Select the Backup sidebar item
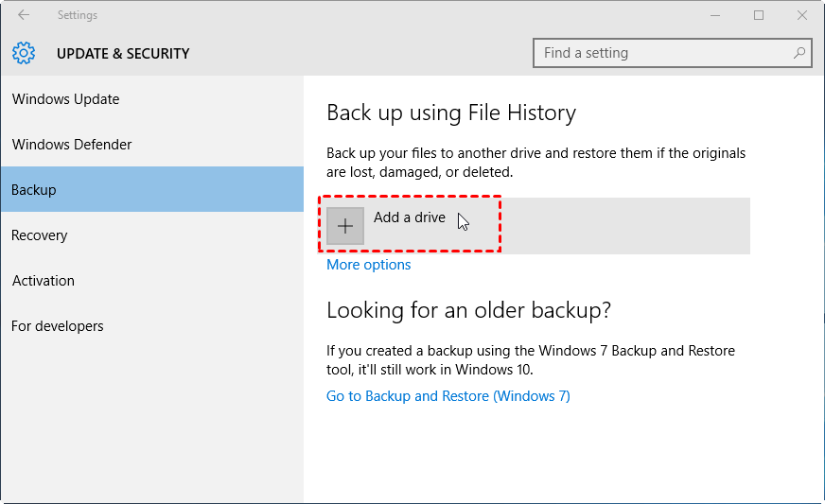The image size is (825, 504). point(34,190)
